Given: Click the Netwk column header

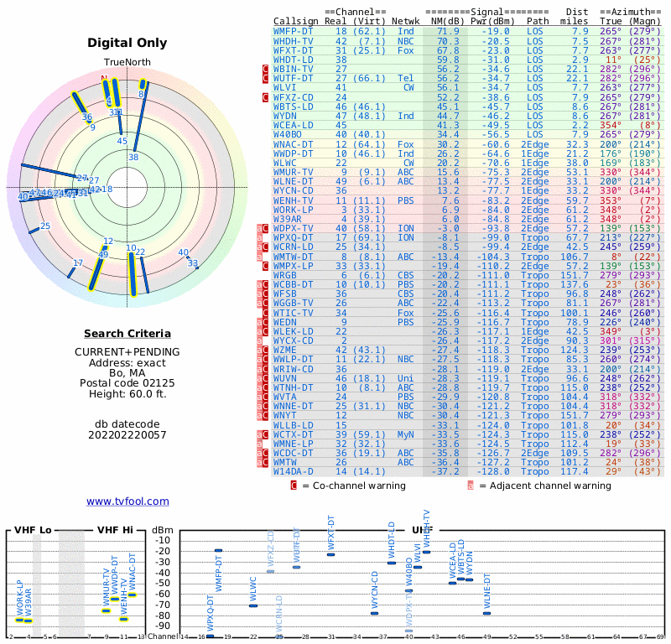Looking at the screenshot, I should (x=406, y=21).
